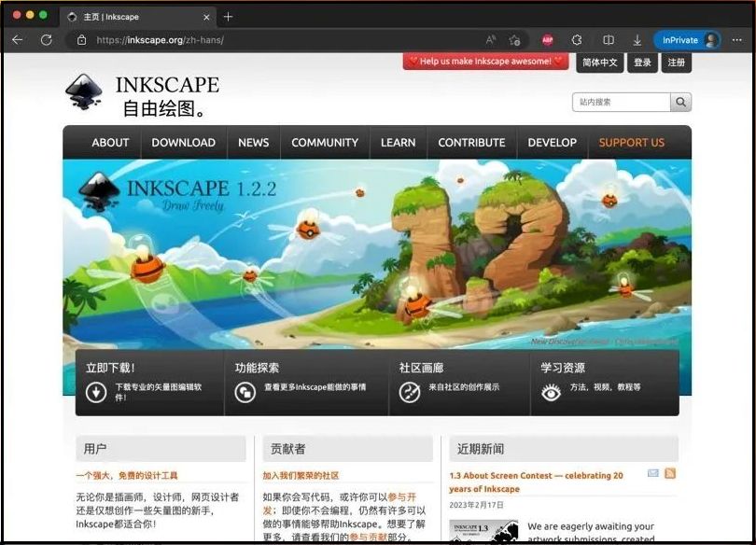Click the back navigation arrow
The image size is (756, 545).
tap(18, 40)
